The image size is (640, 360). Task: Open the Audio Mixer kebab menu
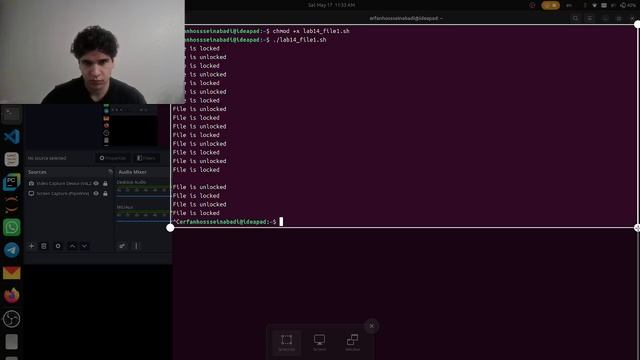pyautogui.click(x=136, y=246)
